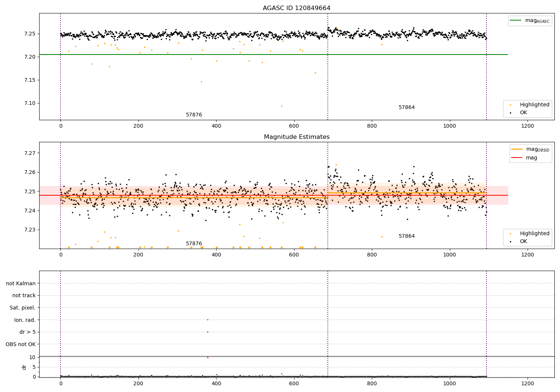Viewport: 560px width, 392px height.
Task: Click obsid label '57864' in Magnitude Estimates plot
Action: point(407,236)
